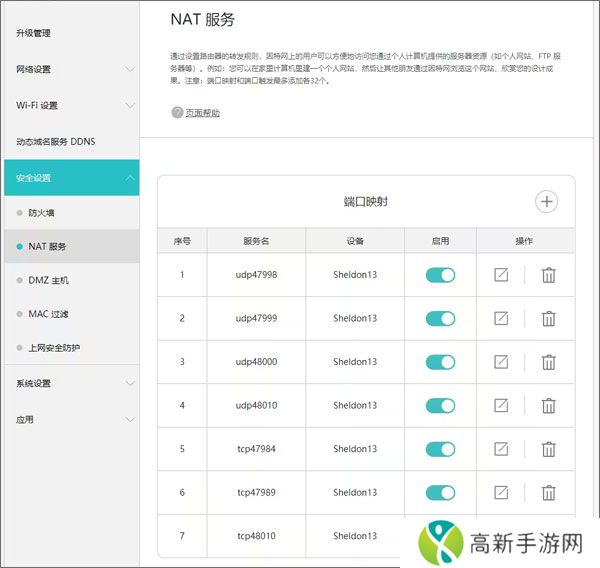Edit the udp47998 port mapping rule

coord(501,275)
